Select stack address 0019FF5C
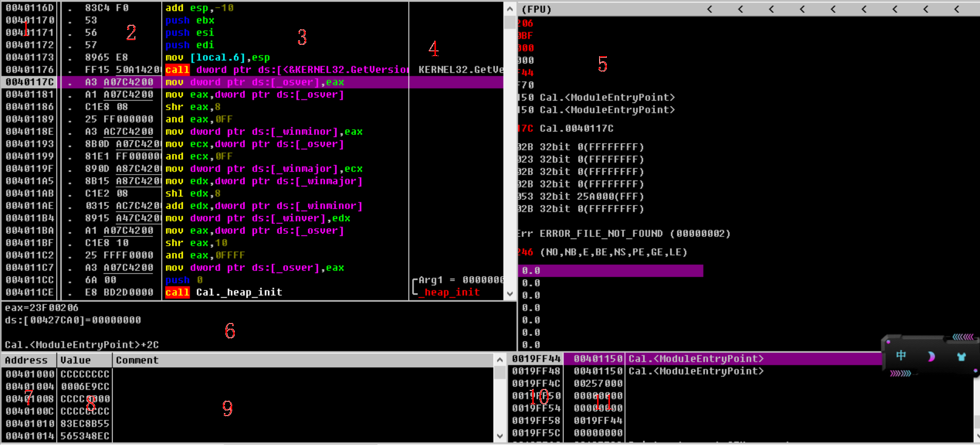This screenshot has width=980, height=445. point(536,433)
